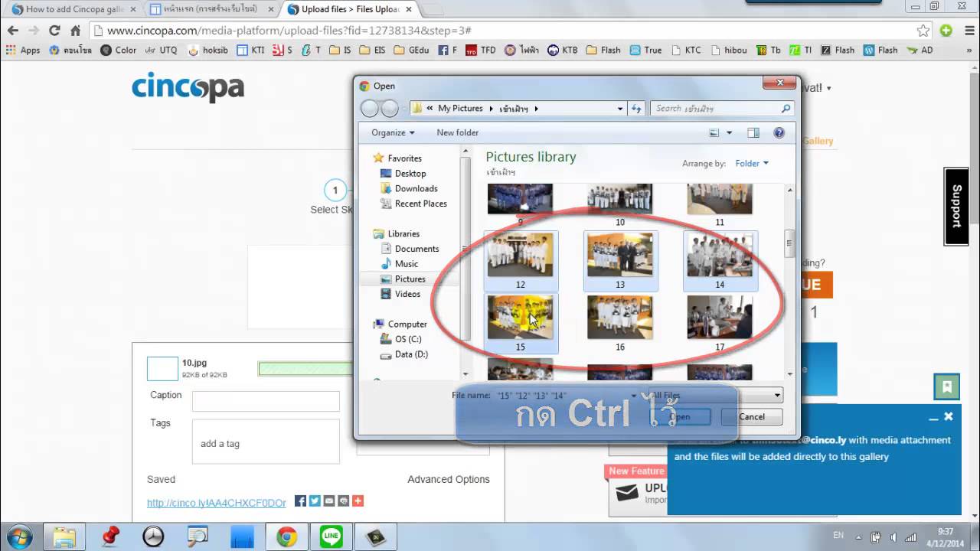Bookmark this page with the star icon
The image size is (980, 551).
pos(923,31)
